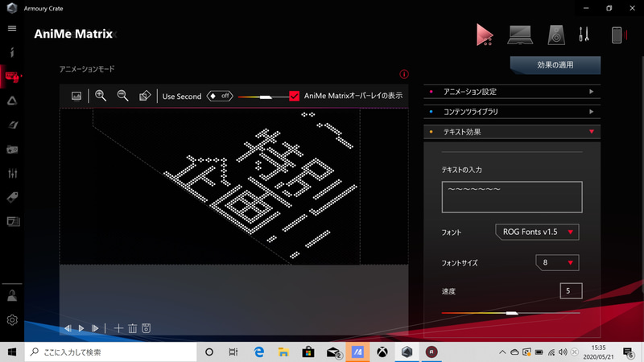Play the animation preview

click(x=81, y=328)
